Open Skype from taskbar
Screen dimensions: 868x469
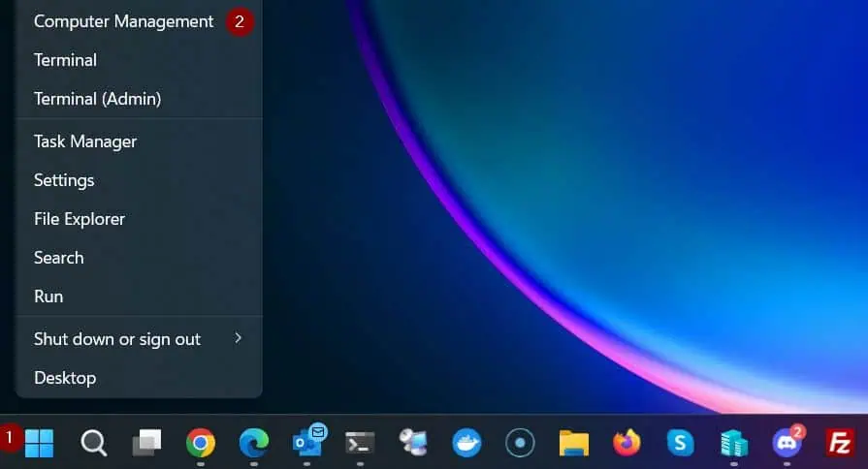point(681,443)
